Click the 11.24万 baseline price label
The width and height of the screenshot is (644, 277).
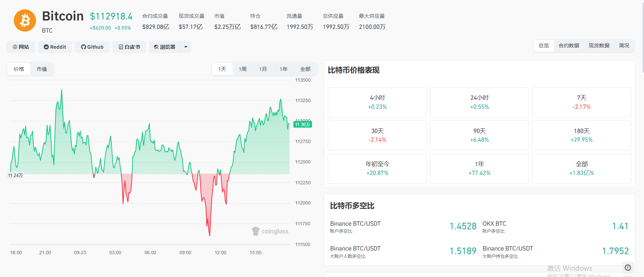pyautogui.click(x=15, y=175)
